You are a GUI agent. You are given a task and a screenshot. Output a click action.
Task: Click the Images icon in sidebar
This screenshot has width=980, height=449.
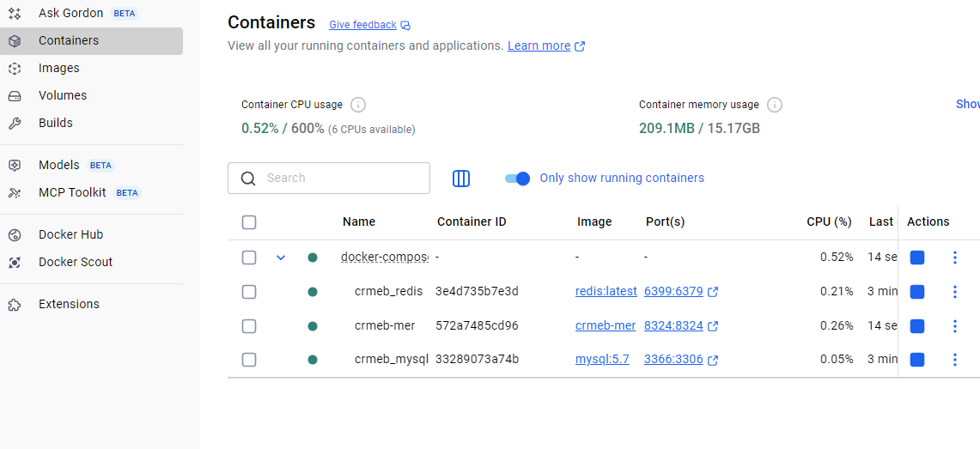point(15,68)
